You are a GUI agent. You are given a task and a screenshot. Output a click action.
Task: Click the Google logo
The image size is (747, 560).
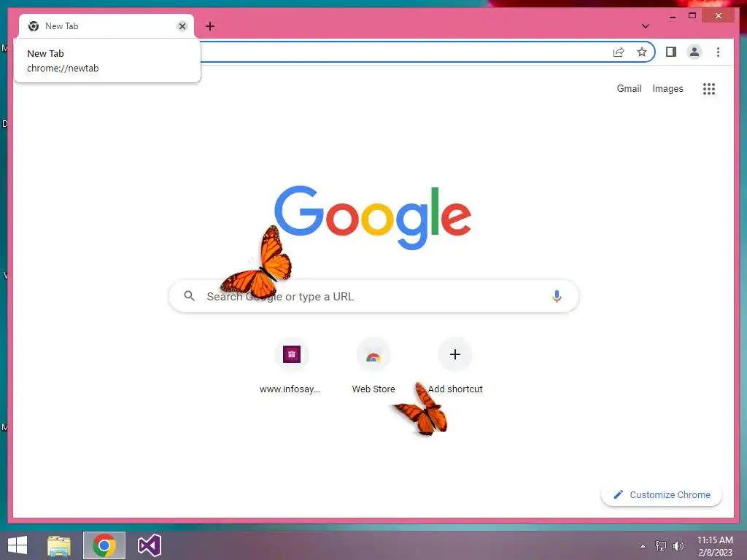click(x=373, y=217)
